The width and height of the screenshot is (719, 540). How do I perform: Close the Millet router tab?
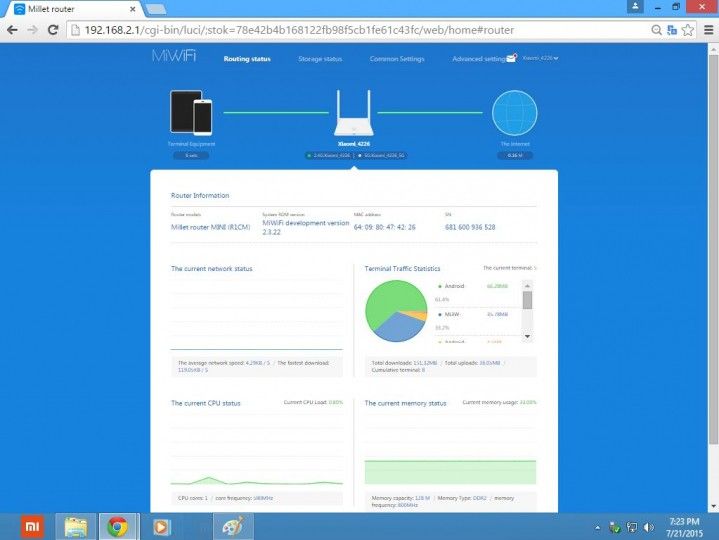[x=132, y=9]
